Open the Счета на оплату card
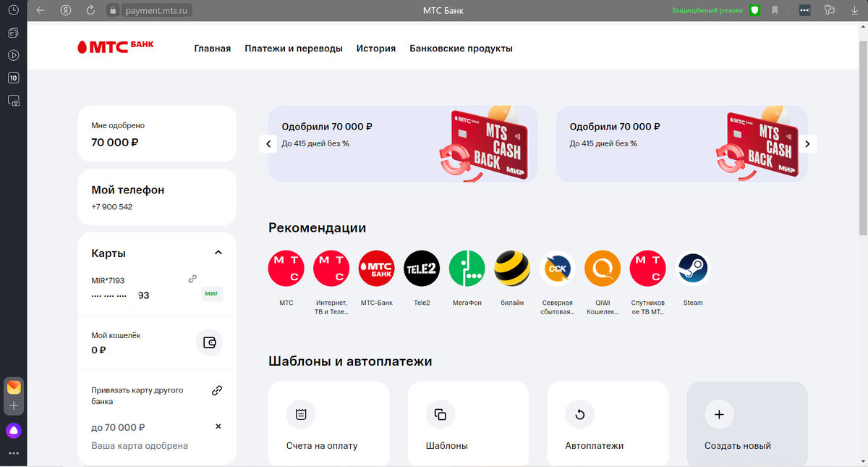 tap(328, 424)
